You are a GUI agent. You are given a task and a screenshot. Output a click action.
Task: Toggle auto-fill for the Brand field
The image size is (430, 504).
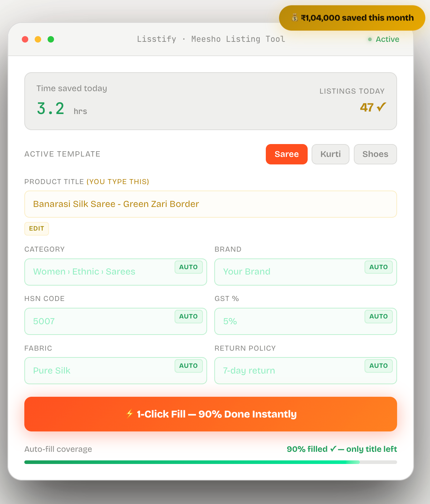378,267
